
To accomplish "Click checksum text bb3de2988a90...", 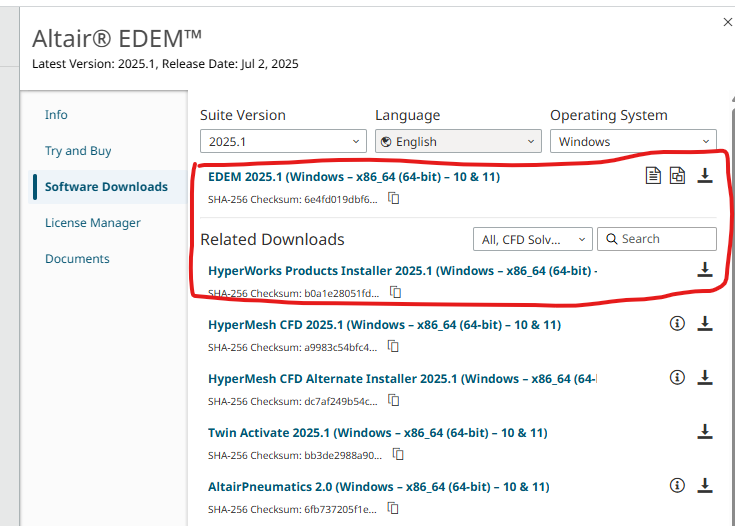I will pyautogui.click(x=343, y=455).
